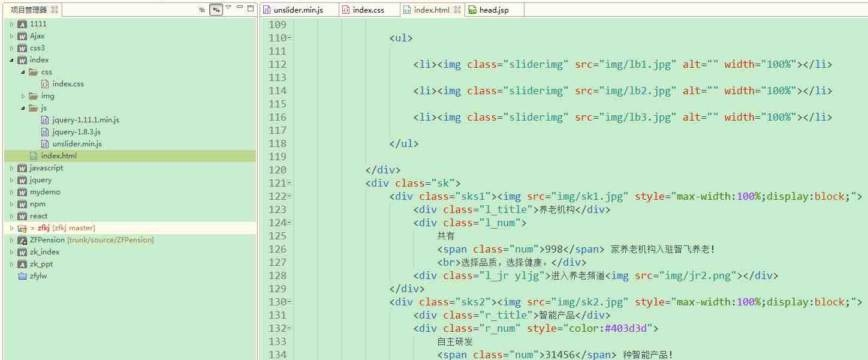Maximize the project explorer panel

pos(251,8)
